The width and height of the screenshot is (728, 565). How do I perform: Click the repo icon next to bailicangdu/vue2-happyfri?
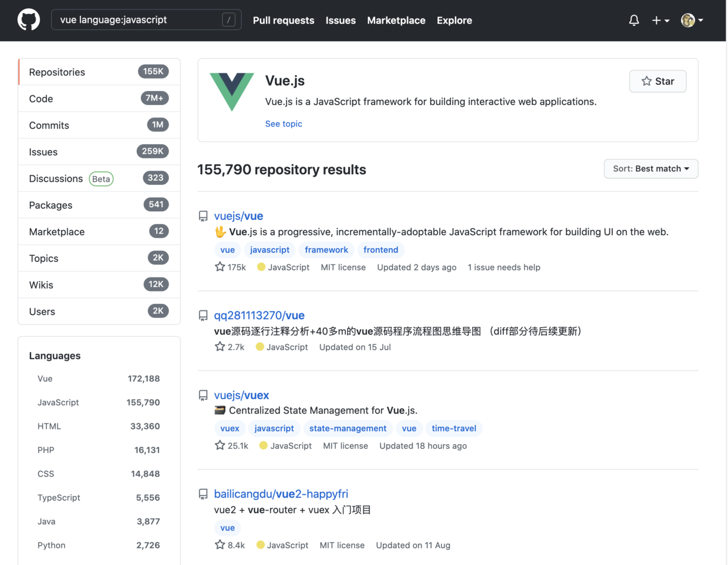pos(203,494)
